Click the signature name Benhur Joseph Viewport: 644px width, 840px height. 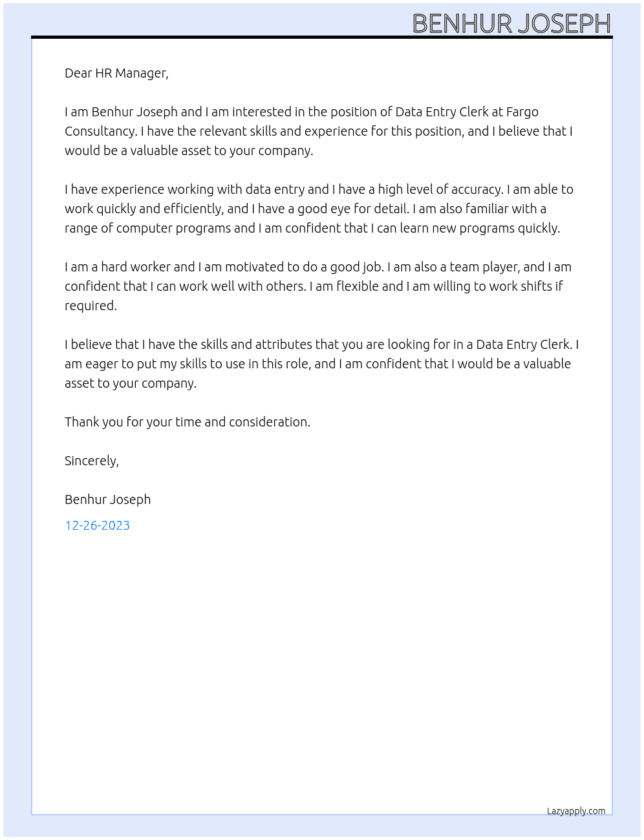[107, 499]
